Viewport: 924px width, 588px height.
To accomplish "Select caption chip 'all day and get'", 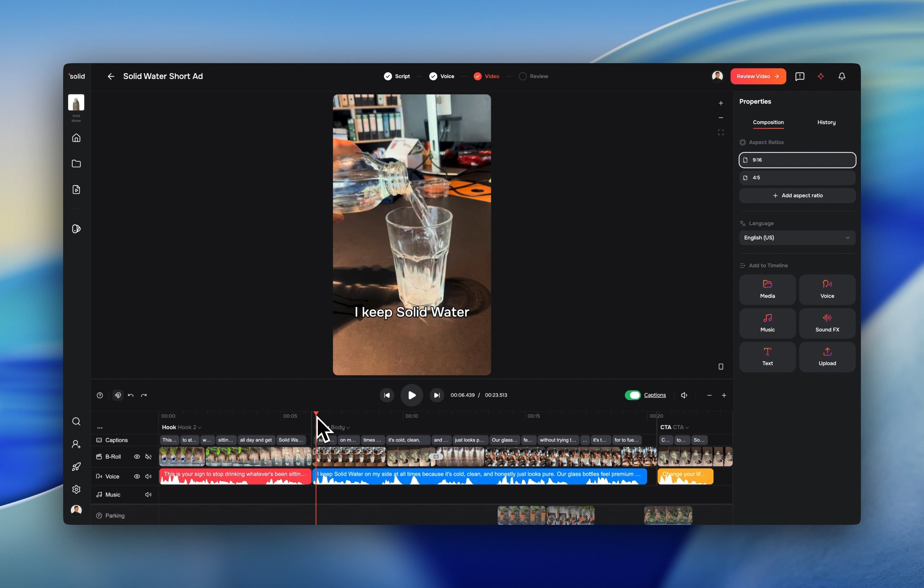I will click(x=256, y=440).
